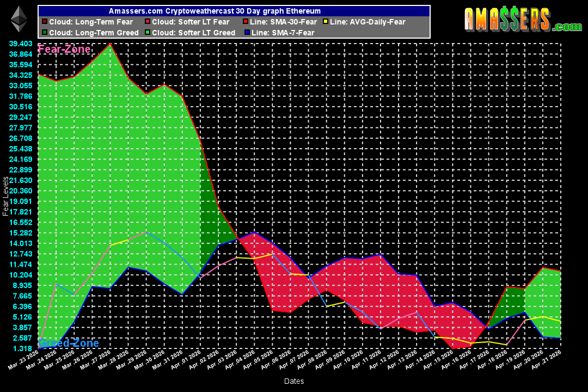
Task: Click the yellow AVG-Daily-Fear legend swatch
Action: (325, 22)
